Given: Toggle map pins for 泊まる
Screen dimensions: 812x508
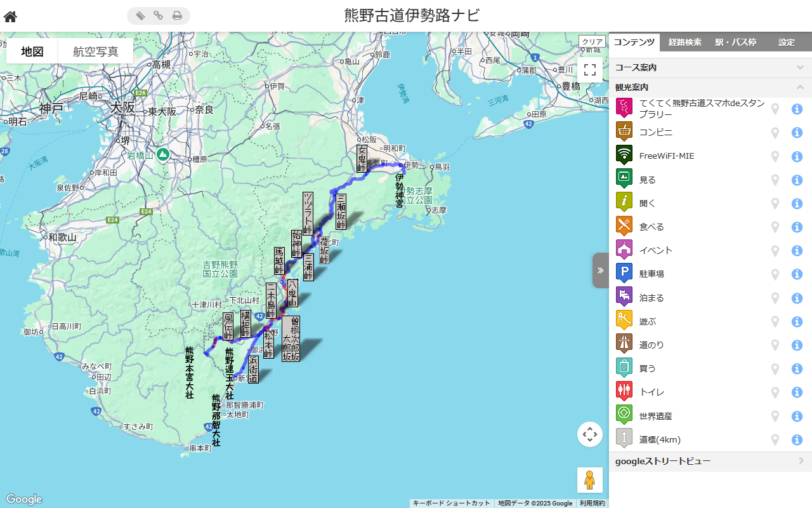Looking at the screenshot, I should click(x=775, y=298).
